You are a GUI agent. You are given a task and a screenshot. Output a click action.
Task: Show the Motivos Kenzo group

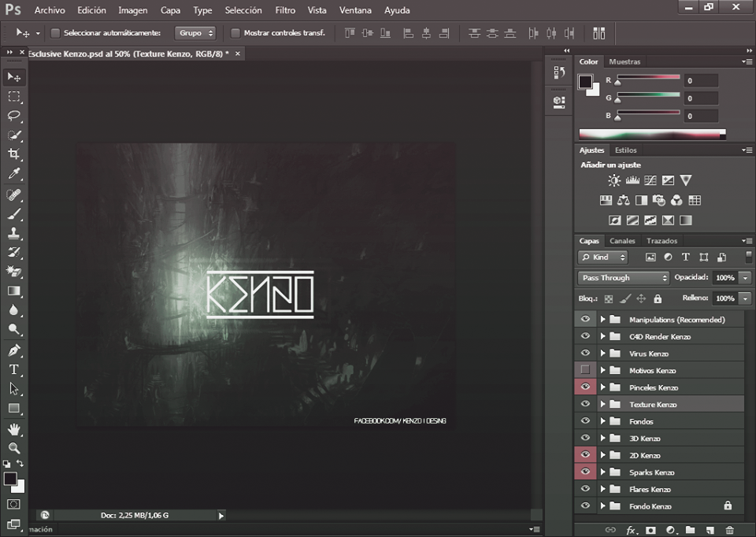[x=585, y=370]
